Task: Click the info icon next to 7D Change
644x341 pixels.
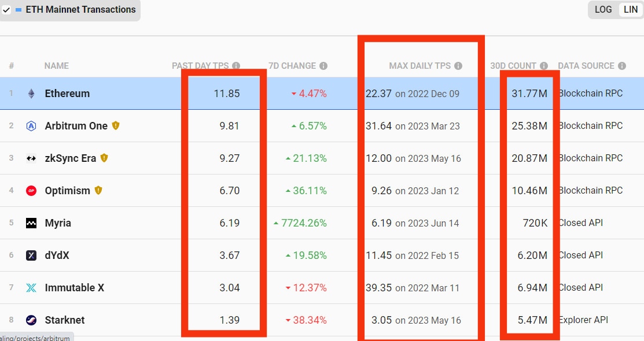Action: pyautogui.click(x=323, y=66)
